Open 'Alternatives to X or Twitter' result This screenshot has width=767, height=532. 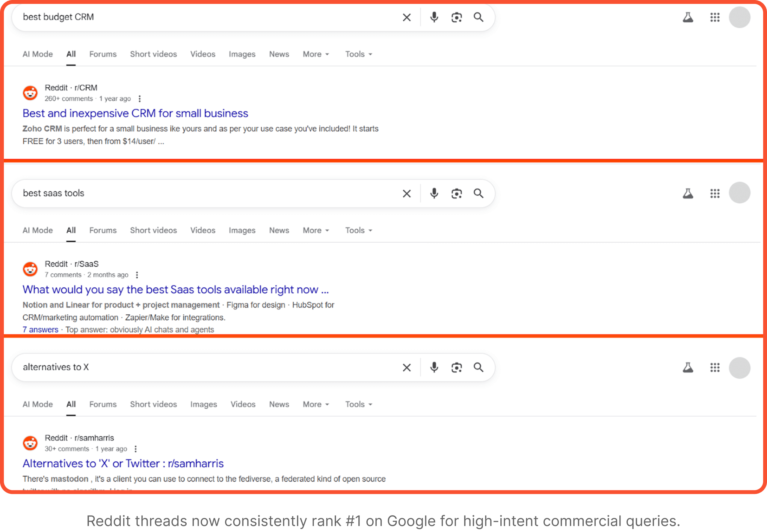pos(123,464)
